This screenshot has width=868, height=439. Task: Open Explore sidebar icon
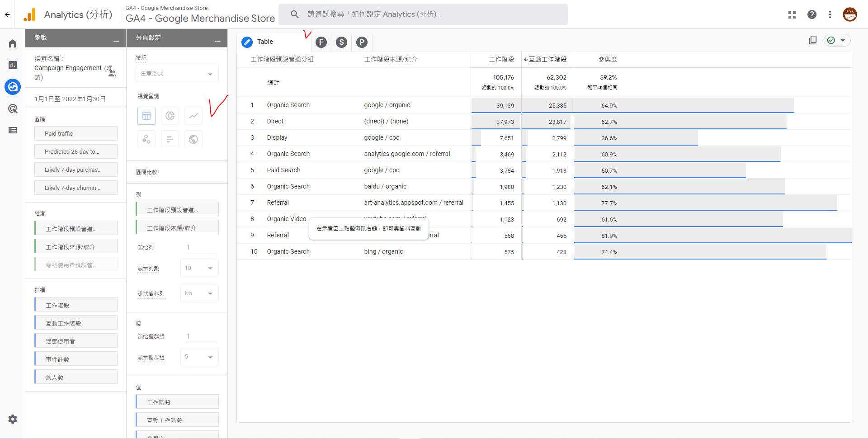pyautogui.click(x=13, y=87)
